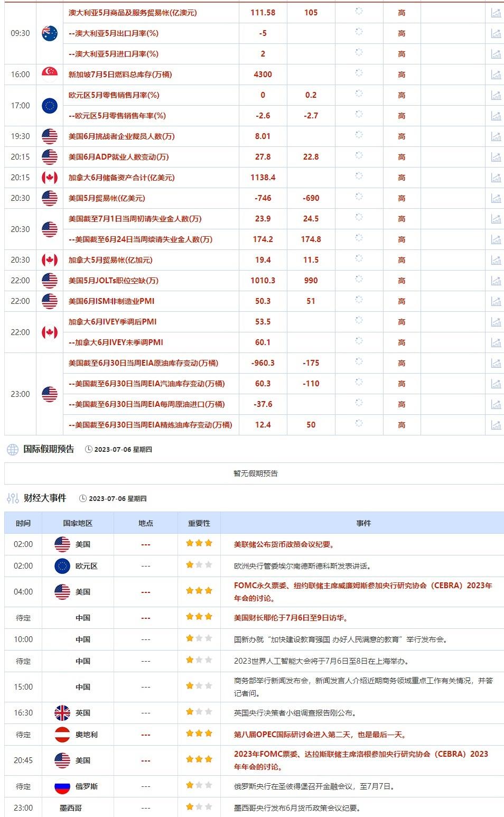Open chart icon for 加拿大6月IVEY未季调PMI row
The width and height of the screenshot is (504, 817).
496,342
